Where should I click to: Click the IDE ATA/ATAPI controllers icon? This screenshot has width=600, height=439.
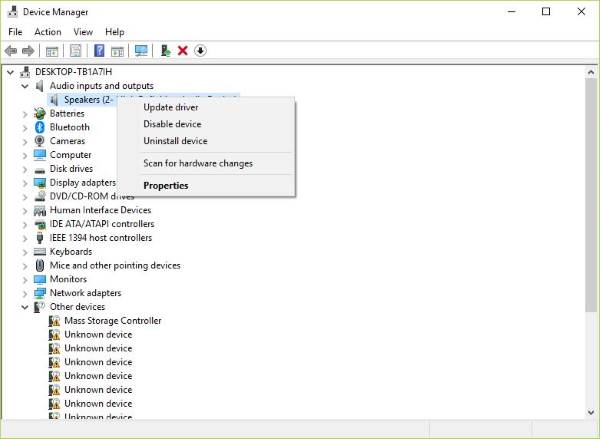click(x=39, y=224)
